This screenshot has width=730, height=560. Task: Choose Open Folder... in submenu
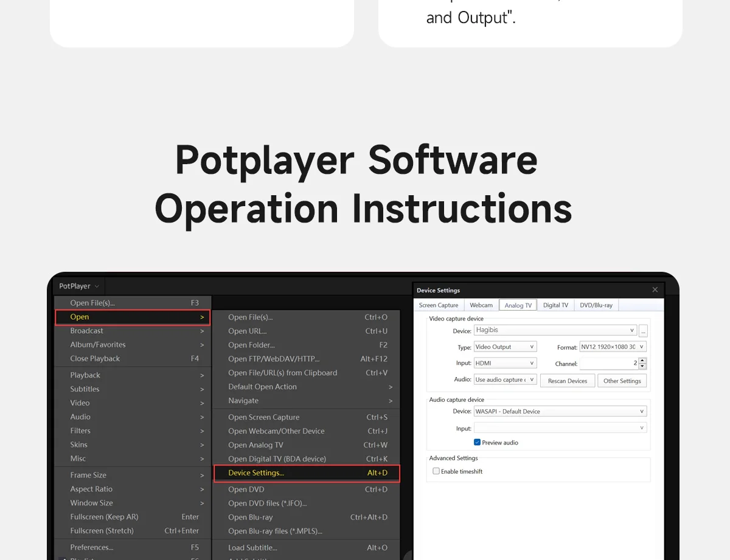click(x=307, y=345)
